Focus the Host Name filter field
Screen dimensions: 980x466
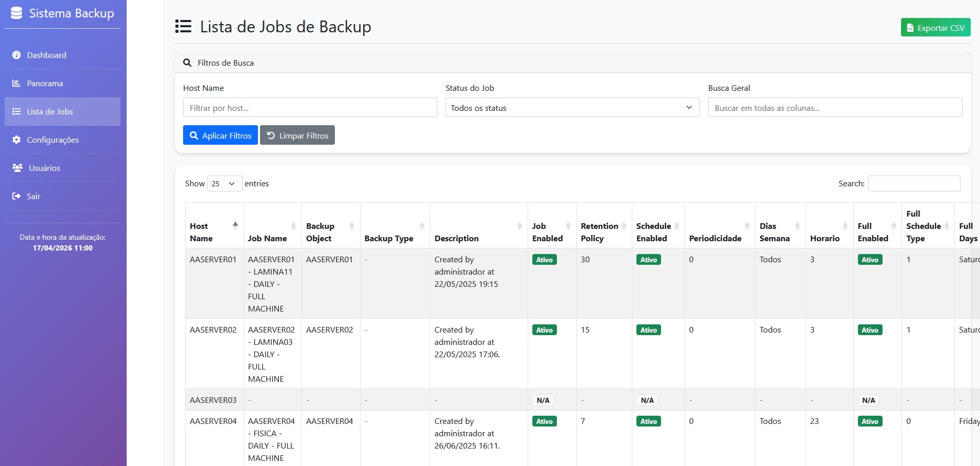tap(310, 108)
